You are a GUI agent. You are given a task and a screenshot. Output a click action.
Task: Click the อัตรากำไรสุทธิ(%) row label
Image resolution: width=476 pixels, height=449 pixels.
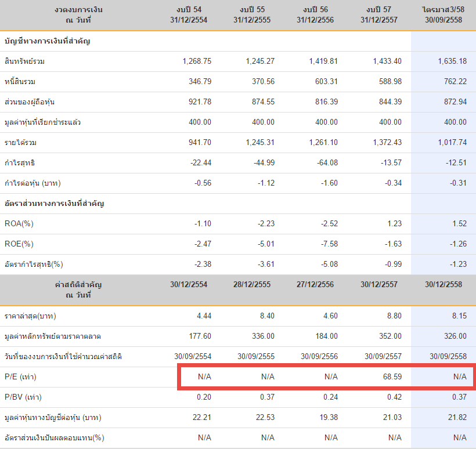coord(34,265)
